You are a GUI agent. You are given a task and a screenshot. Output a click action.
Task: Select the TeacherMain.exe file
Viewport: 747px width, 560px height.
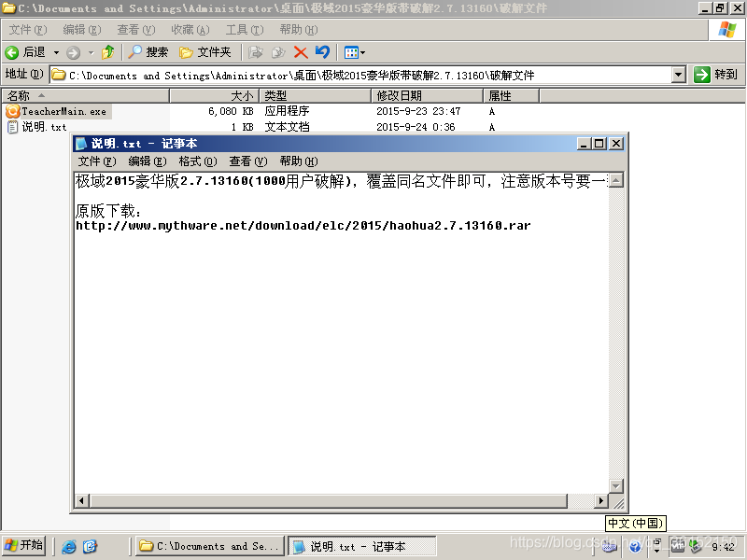pos(63,111)
